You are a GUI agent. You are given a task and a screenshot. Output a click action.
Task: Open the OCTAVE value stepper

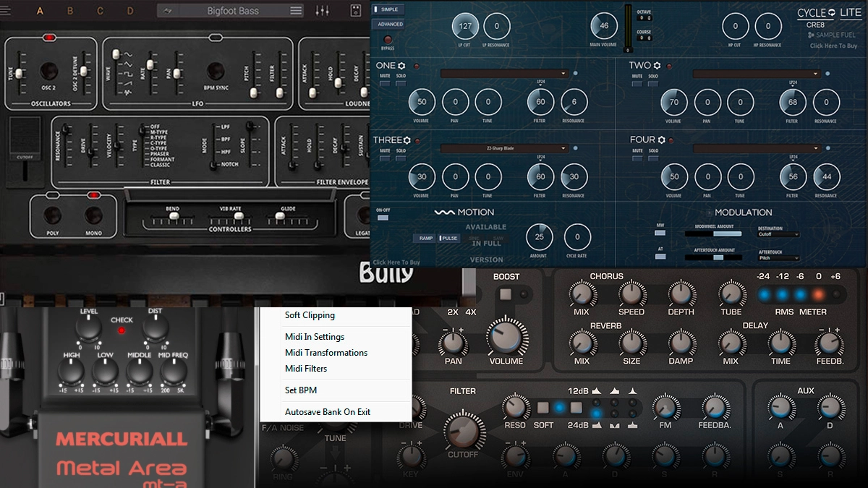644,19
